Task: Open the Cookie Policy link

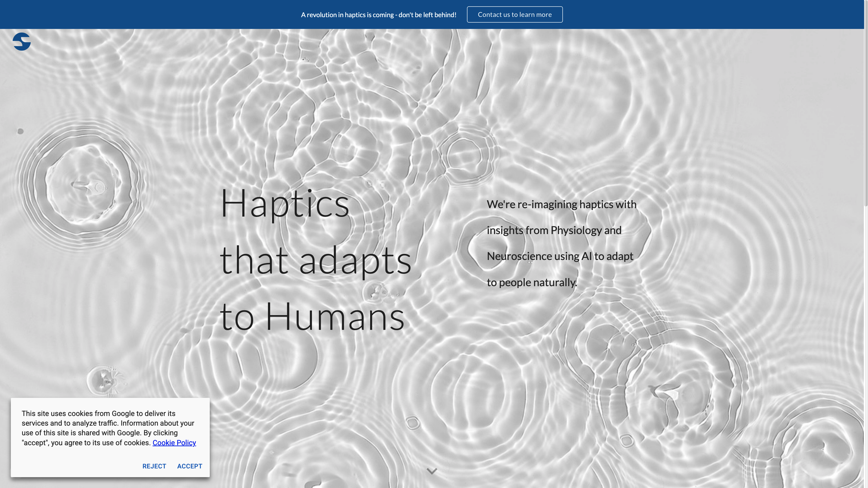Action: [x=174, y=443]
